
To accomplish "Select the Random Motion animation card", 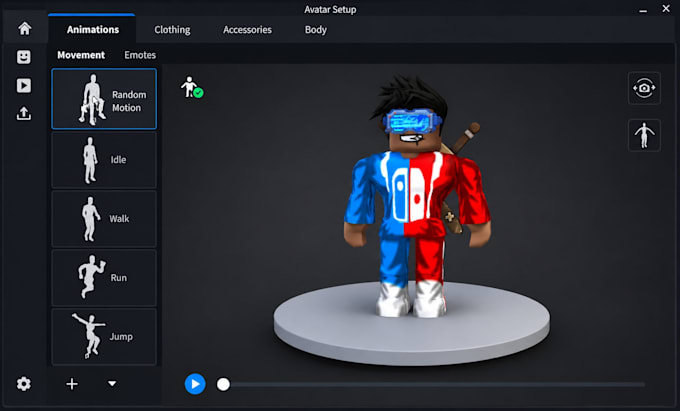I will [104, 99].
